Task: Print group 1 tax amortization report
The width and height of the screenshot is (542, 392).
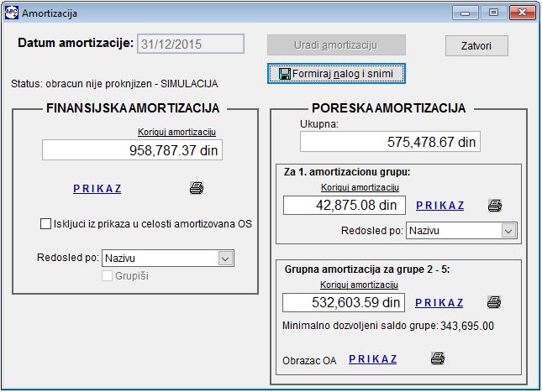Action: (x=495, y=206)
